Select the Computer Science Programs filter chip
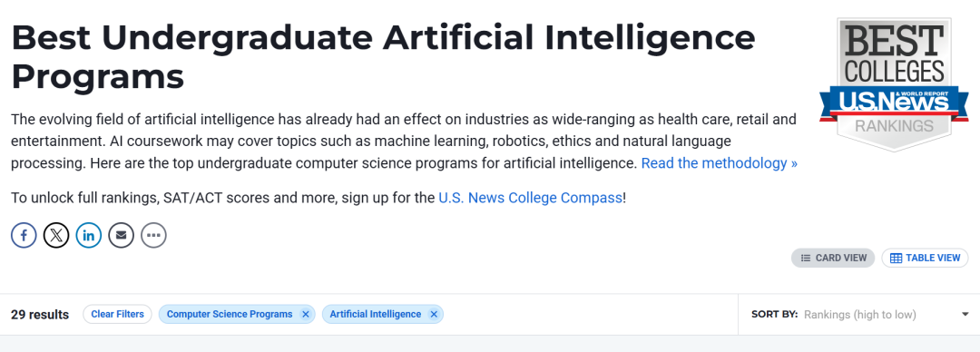 (230, 315)
